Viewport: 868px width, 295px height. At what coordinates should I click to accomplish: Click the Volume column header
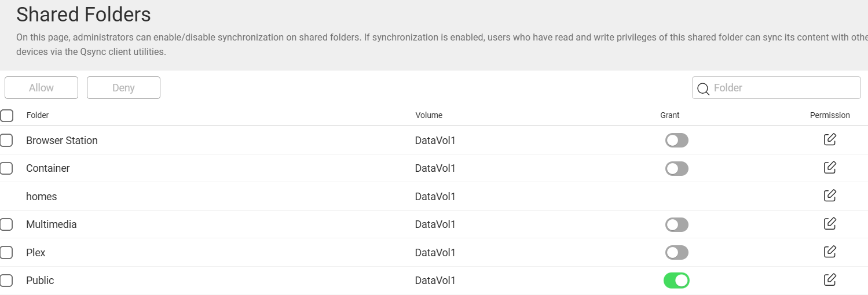(x=428, y=115)
